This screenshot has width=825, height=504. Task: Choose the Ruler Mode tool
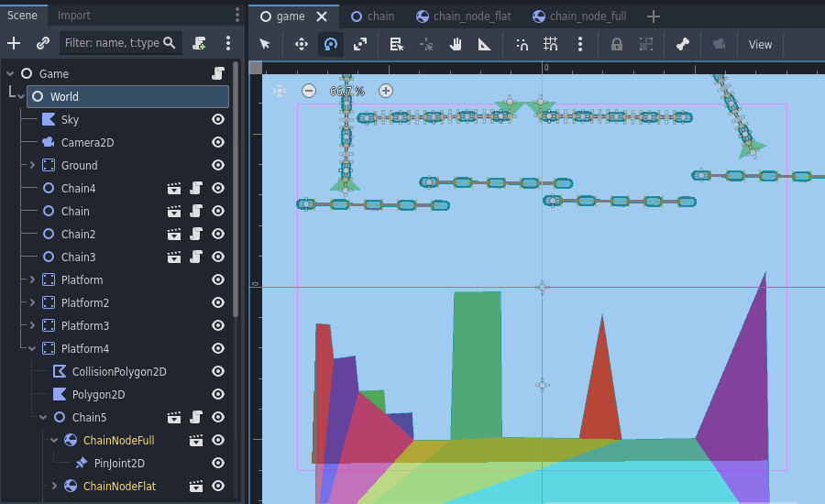(485, 44)
